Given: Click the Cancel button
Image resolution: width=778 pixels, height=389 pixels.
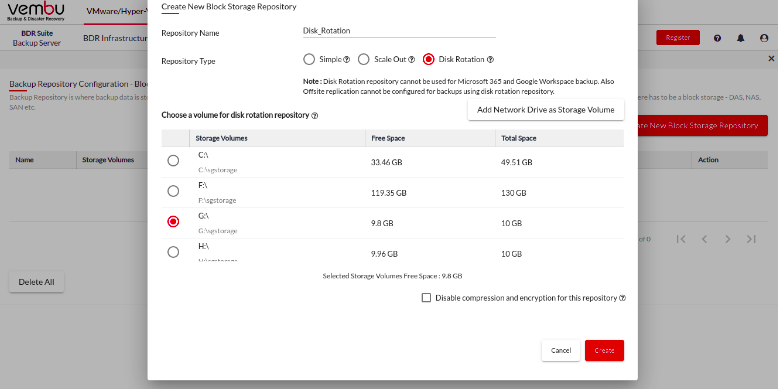Looking at the screenshot, I should (x=561, y=350).
